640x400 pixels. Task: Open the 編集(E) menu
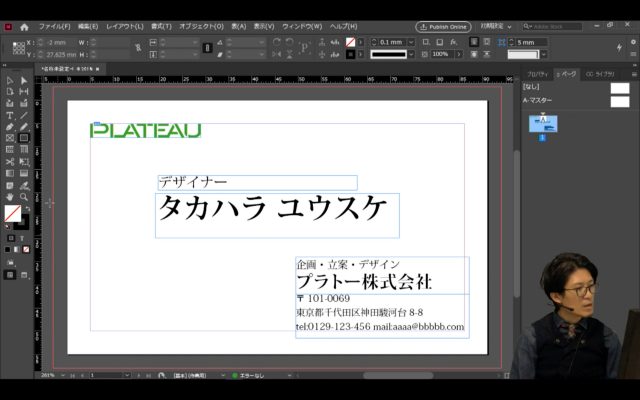pos(88,27)
